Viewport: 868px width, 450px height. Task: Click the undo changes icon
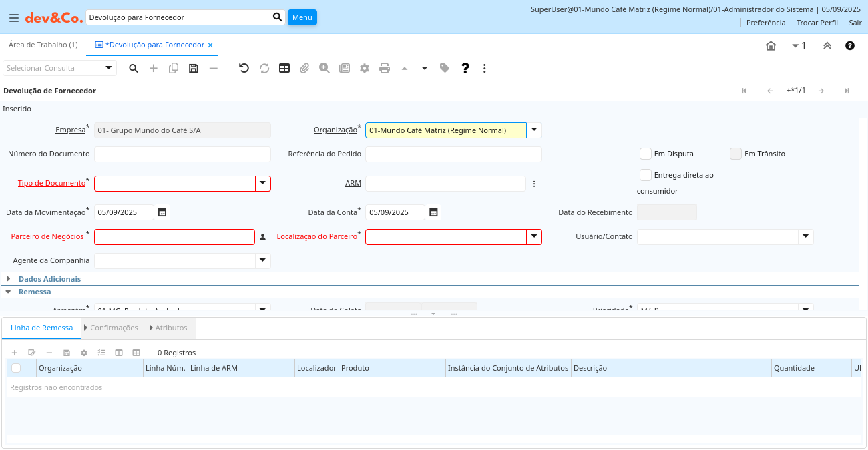(244, 68)
